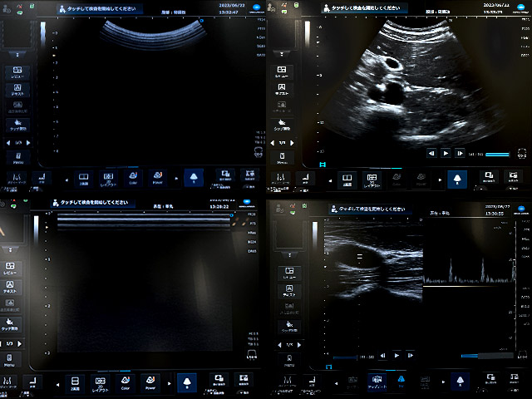532x399 pixels.
Task: Toggle PW Doppler mode in Doppler waveform screen
Action: [401, 382]
